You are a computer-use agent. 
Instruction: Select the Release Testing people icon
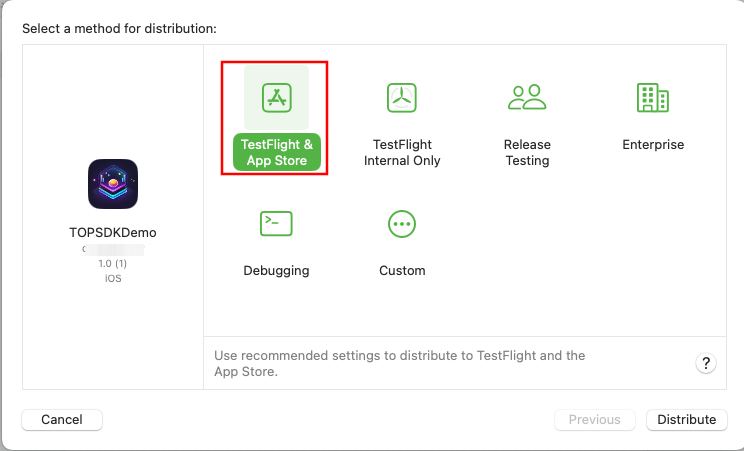(527, 97)
